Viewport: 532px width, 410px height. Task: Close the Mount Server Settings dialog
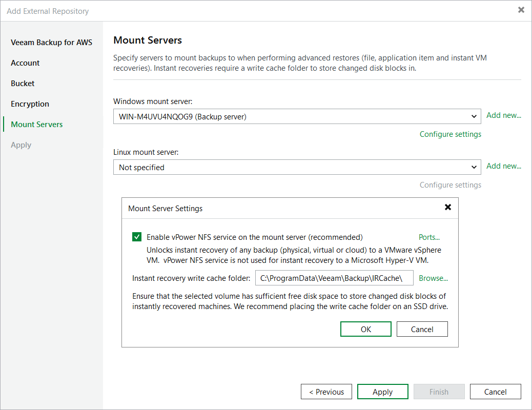pos(448,207)
